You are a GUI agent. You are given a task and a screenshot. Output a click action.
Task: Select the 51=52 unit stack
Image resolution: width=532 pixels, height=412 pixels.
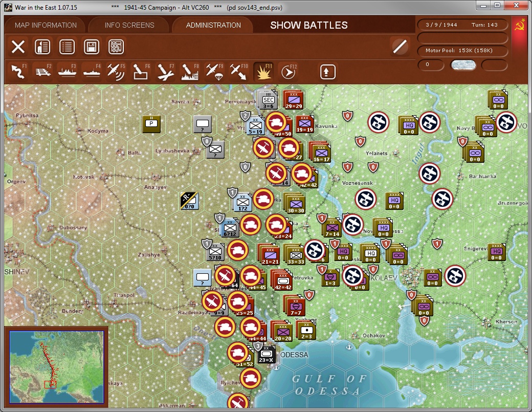[245, 359]
